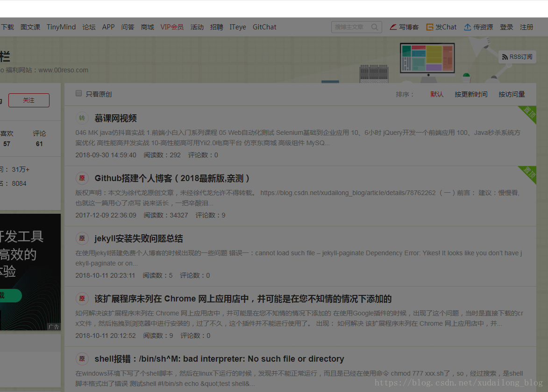Click the developer tools ad banner
The height and width of the screenshot is (392, 548).
[x=30, y=272]
